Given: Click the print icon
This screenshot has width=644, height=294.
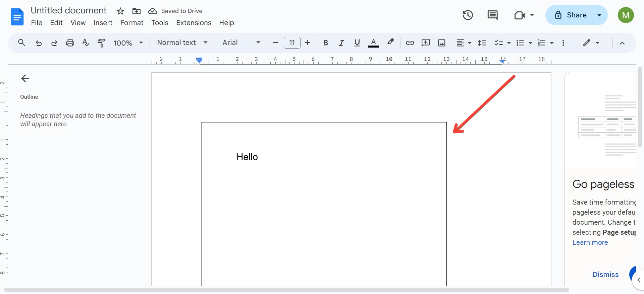Looking at the screenshot, I should point(70,43).
